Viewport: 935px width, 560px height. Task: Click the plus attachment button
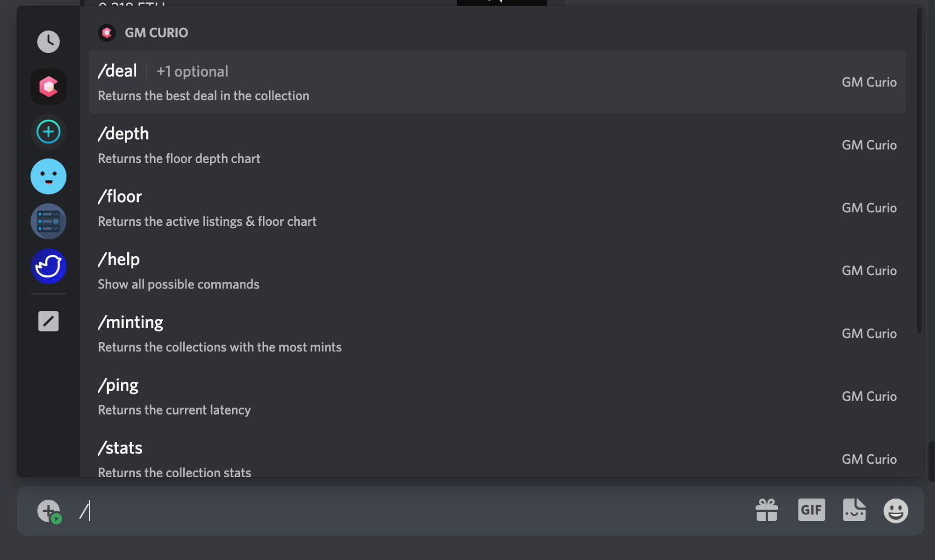click(x=49, y=511)
